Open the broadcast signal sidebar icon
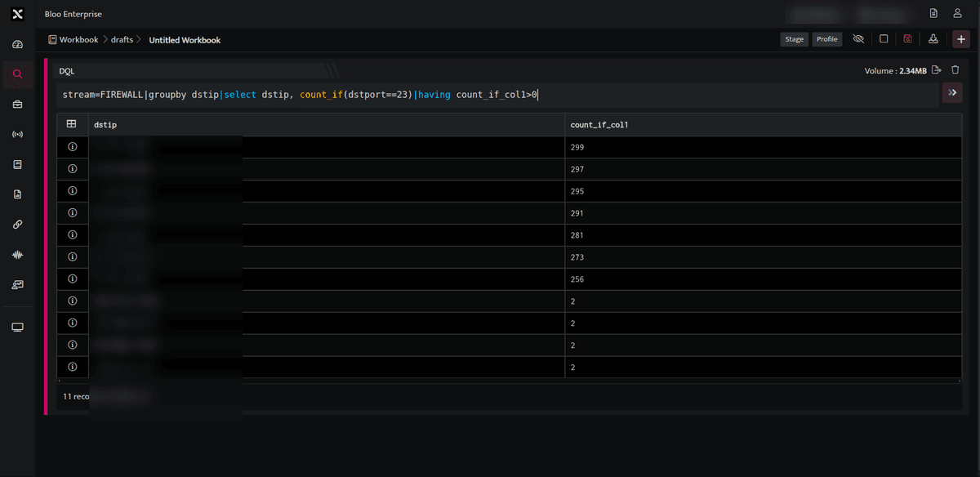 pos(17,134)
